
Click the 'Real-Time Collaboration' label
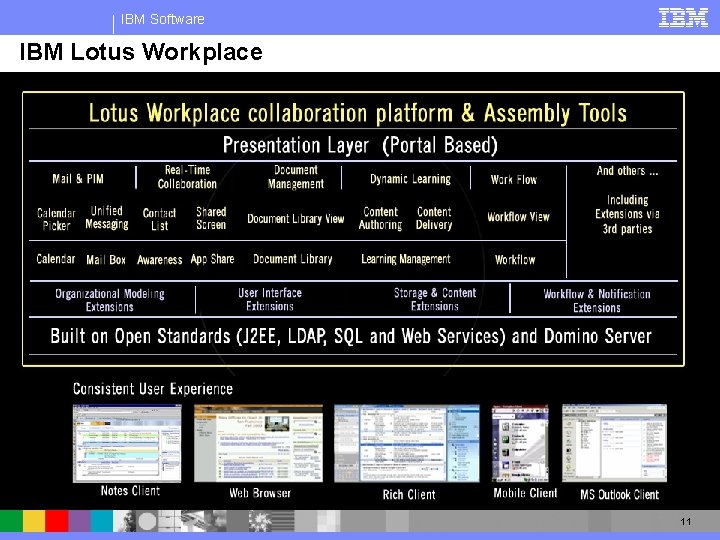click(x=187, y=177)
